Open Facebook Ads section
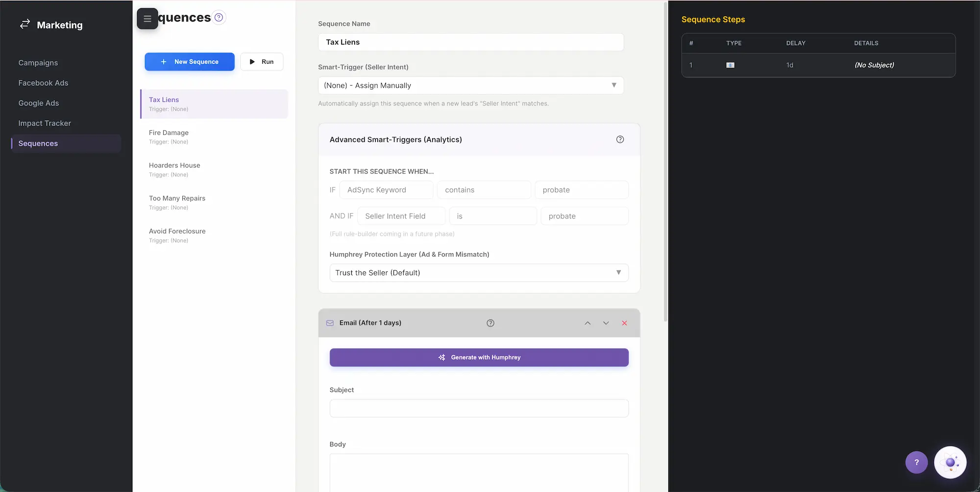980x492 pixels. point(43,83)
